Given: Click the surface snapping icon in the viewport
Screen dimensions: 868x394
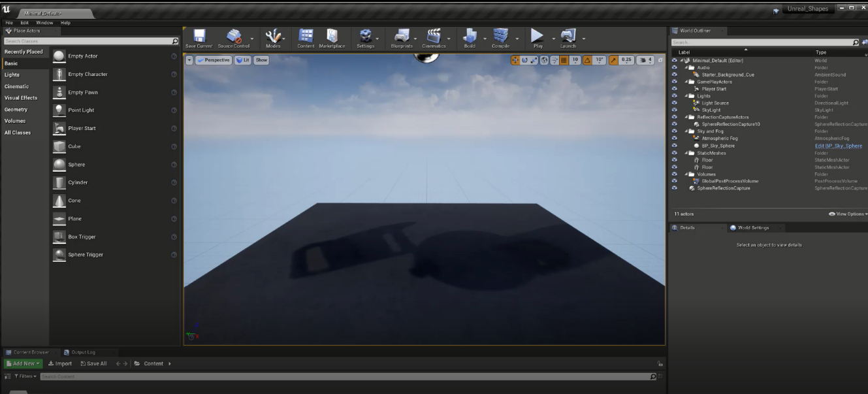Looking at the screenshot, I should click(555, 60).
